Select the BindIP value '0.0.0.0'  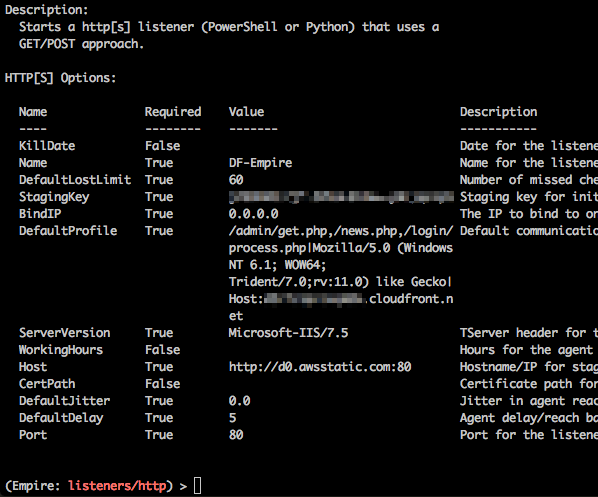pyautogui.click(x=254, y=214)
